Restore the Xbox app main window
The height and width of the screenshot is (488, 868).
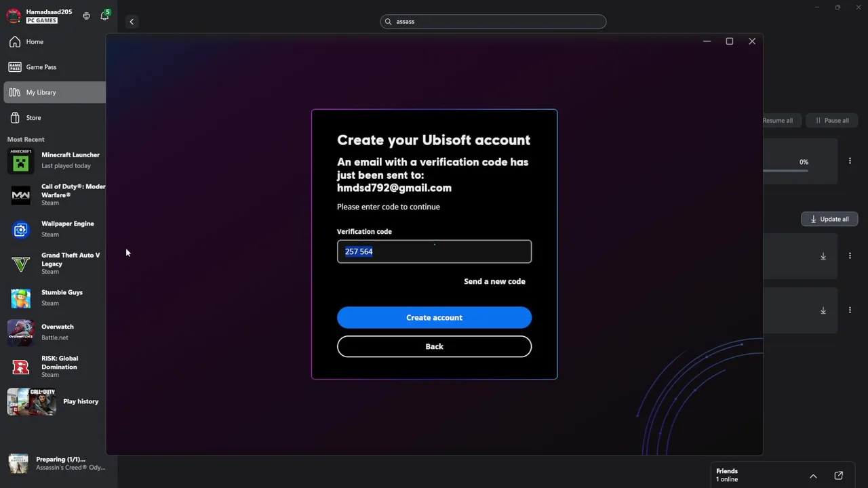coord(837,7)
